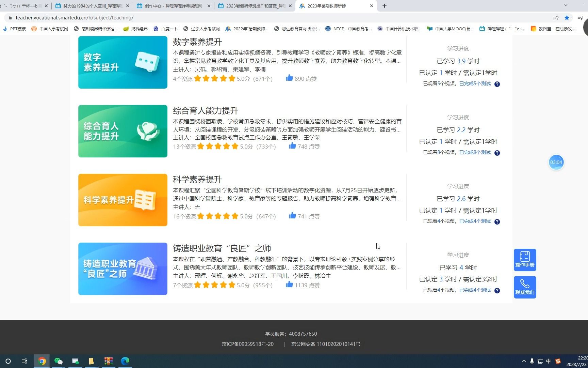Like 铸造职业教育 with 1139 thumbs-up icon
The height and width of the screenshot is (368, 588).
(289, 285)
